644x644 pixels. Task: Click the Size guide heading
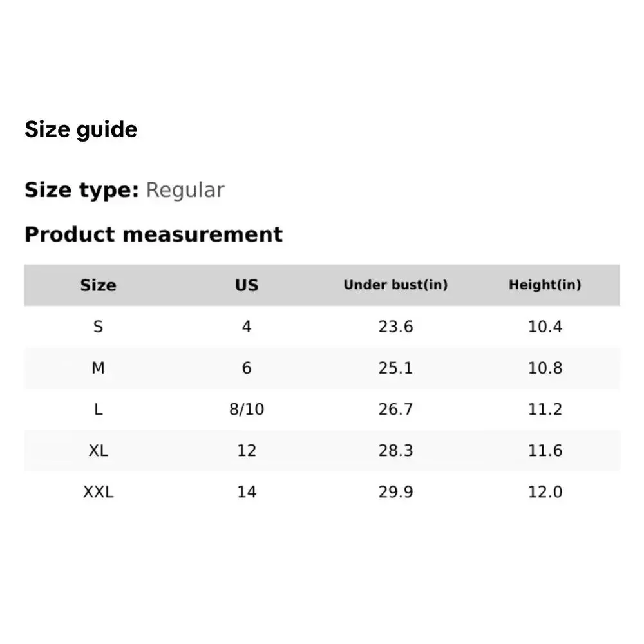coord(80,129)
